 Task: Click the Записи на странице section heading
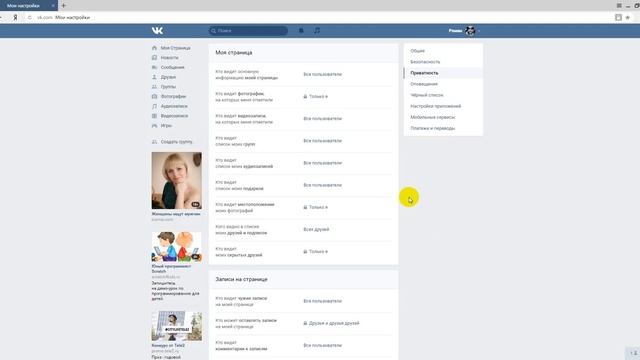241,279
